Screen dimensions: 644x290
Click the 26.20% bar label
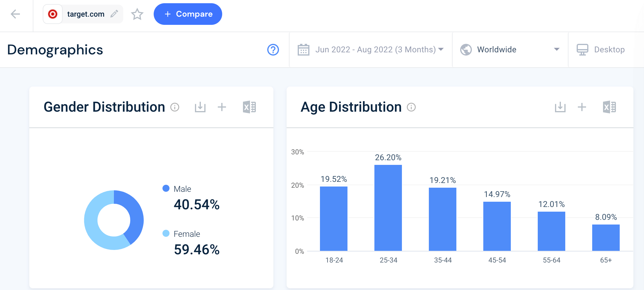(388, 158)
